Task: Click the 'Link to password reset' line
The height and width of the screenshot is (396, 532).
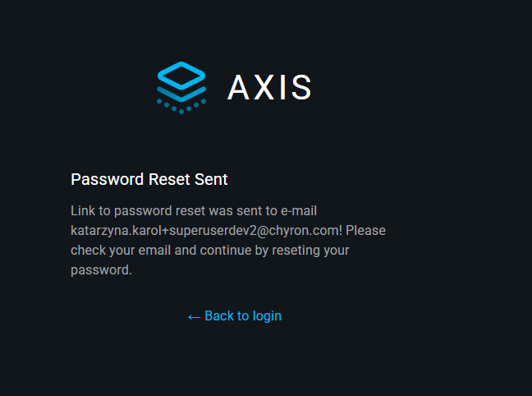Action: [194, 210]
